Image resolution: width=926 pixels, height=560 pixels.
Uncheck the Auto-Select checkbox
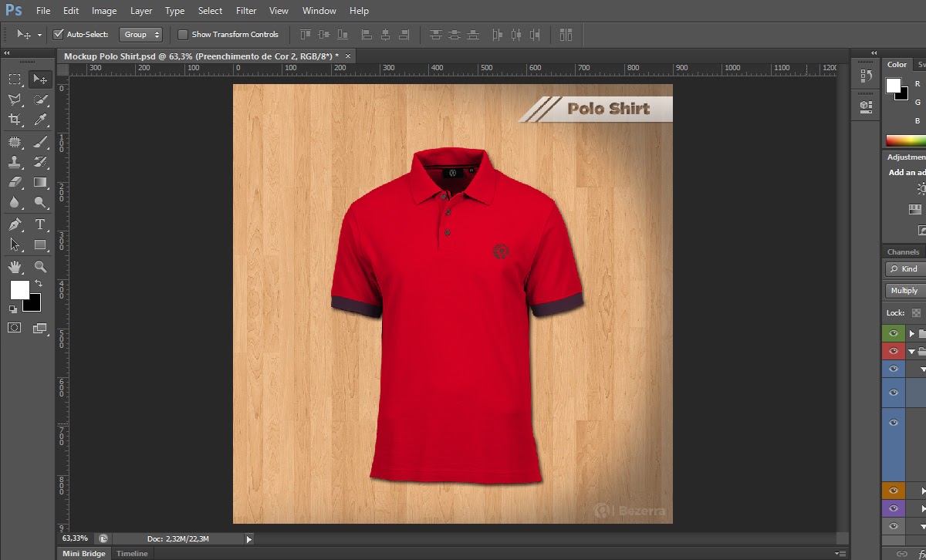[x=59, y=34]
